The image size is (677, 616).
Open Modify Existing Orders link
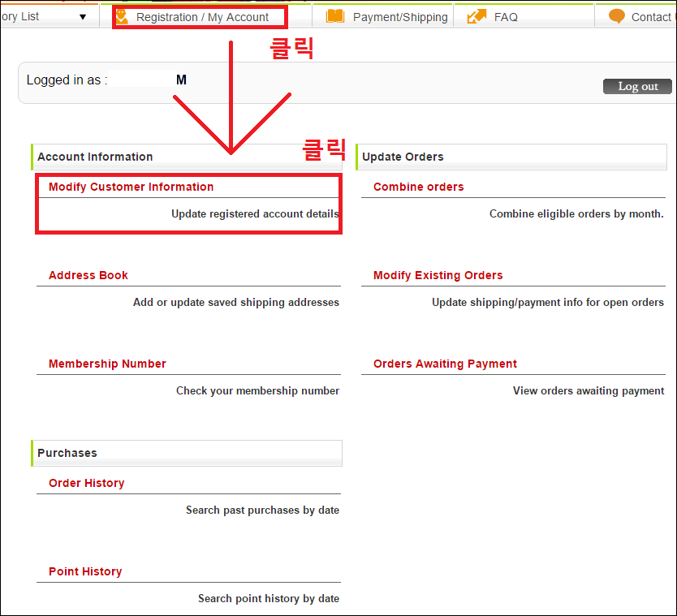pos(438,275)
